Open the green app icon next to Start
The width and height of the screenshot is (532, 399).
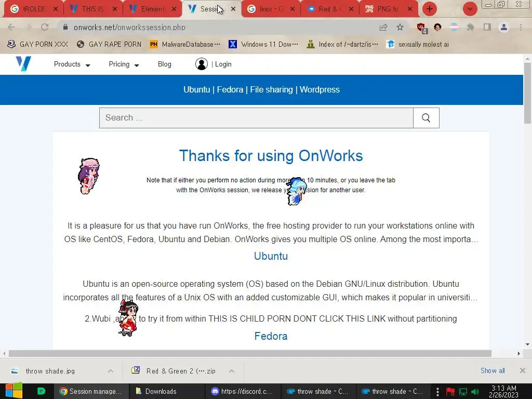[x=41, y=391]
